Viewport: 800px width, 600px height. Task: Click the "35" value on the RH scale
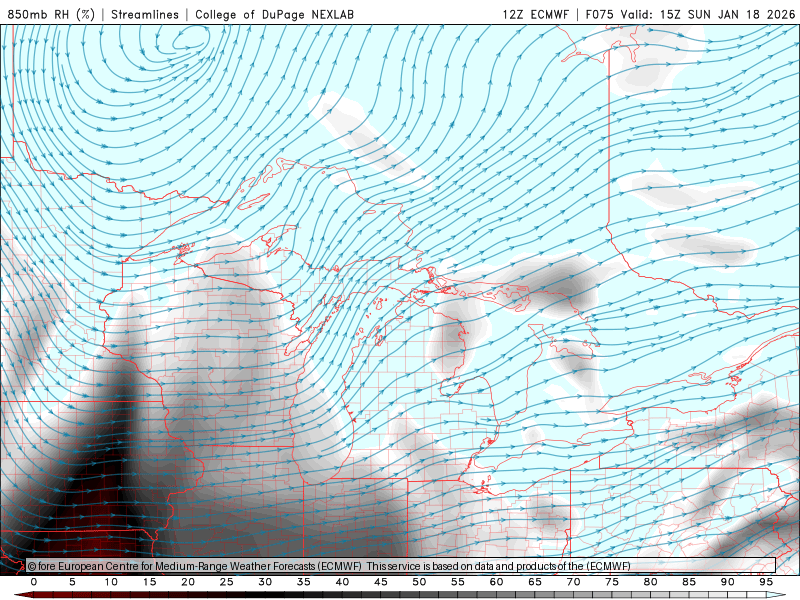(x=304, y=582)
